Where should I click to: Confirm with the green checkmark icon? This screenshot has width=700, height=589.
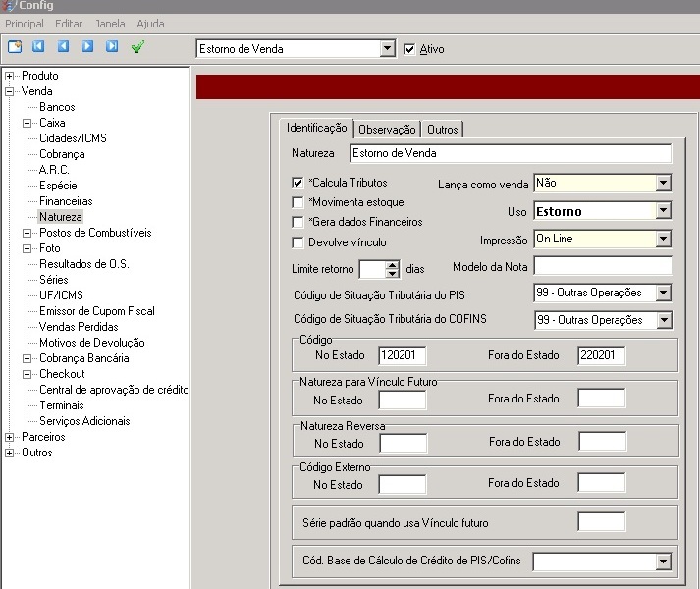coord(138,46)
